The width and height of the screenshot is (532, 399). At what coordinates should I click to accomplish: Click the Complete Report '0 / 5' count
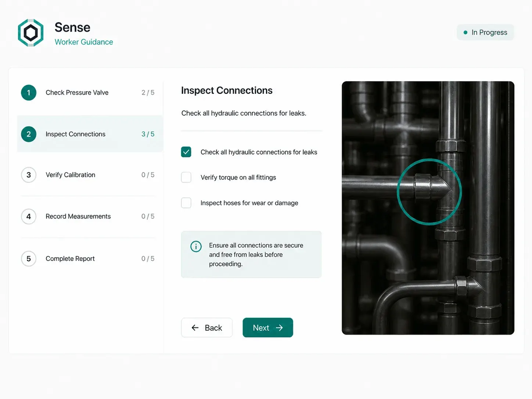pyautogui.click(x=148, y=259)
